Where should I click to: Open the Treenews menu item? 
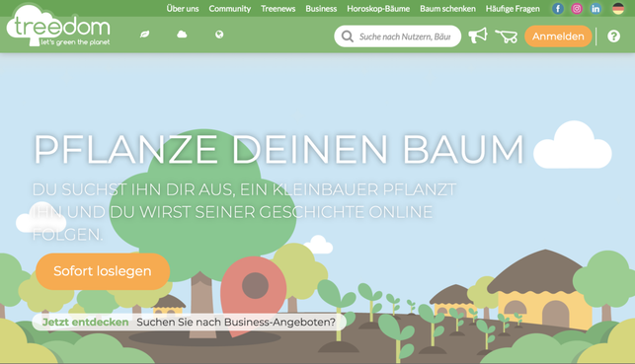278,9
